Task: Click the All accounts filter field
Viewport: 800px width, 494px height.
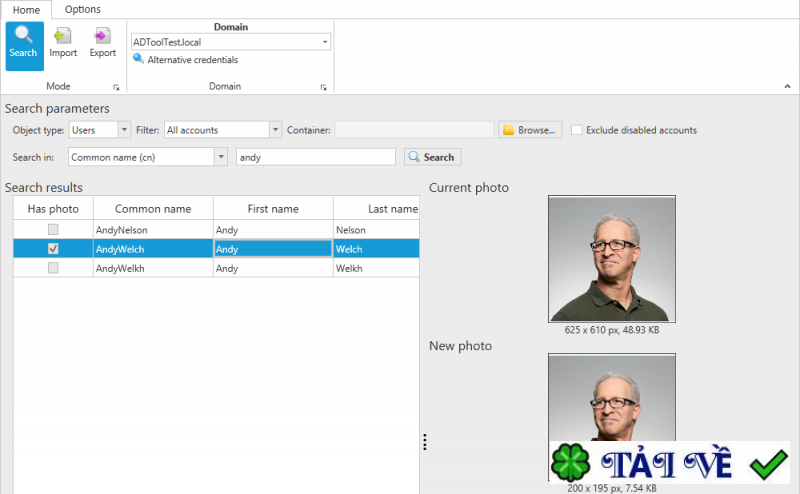Action: coord(217,130)
